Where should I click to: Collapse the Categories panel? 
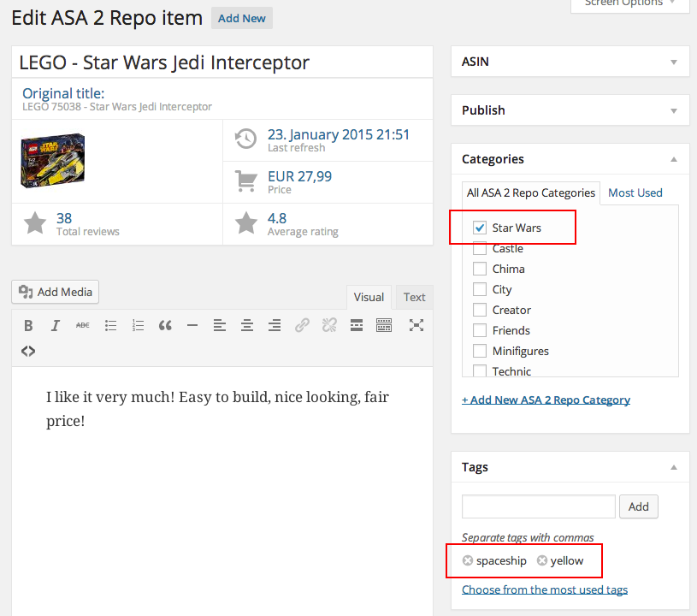pyautogui.click(x=675, y=158)
